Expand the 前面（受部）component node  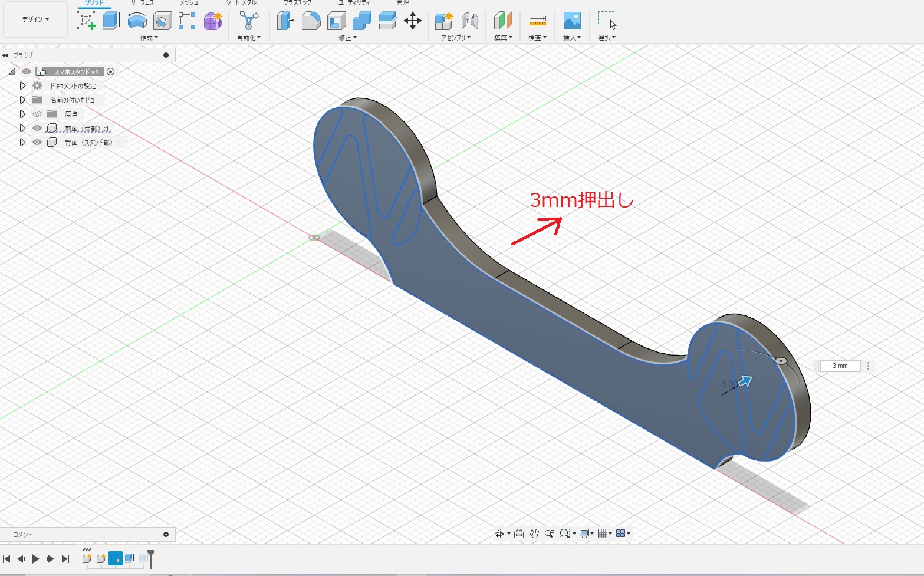[22, 128]
